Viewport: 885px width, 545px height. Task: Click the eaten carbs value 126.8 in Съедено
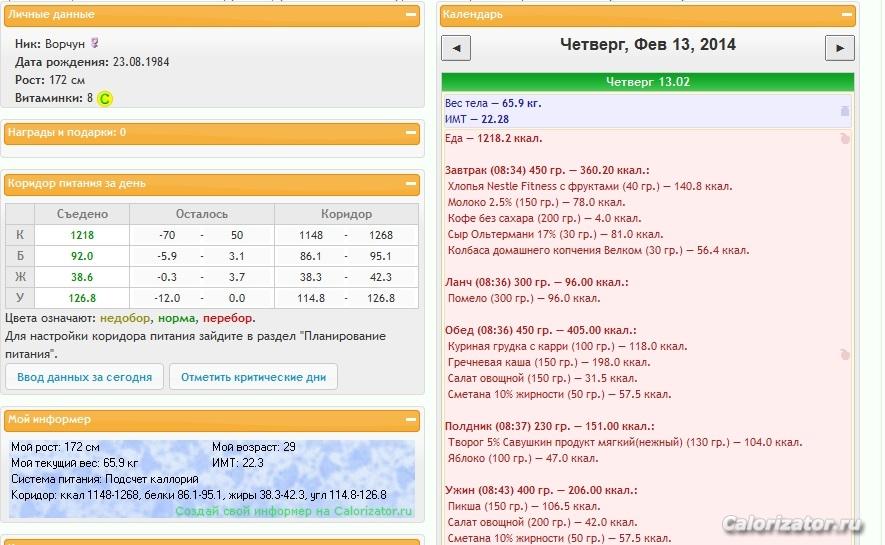click(x=82, y=298)
